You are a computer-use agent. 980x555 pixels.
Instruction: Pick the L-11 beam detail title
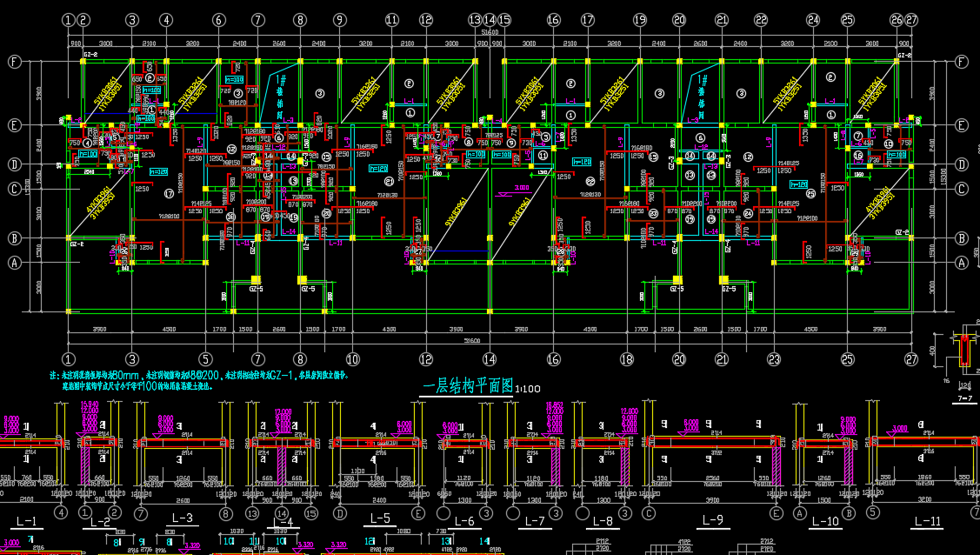[x=928, y=521]
